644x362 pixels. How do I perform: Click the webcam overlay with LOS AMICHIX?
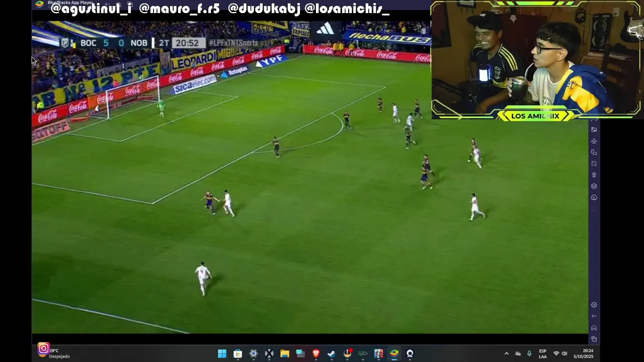point(536,60)
